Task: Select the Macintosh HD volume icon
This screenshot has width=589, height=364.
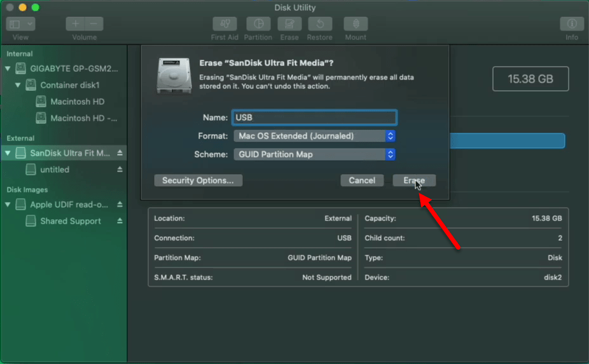Action: [41, 101]
